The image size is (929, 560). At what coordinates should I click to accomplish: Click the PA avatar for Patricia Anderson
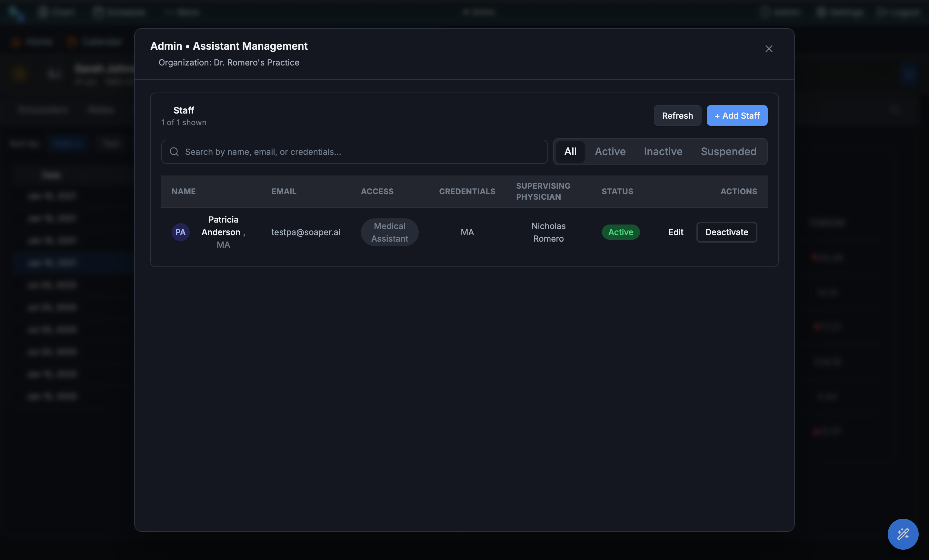point(180,232)
